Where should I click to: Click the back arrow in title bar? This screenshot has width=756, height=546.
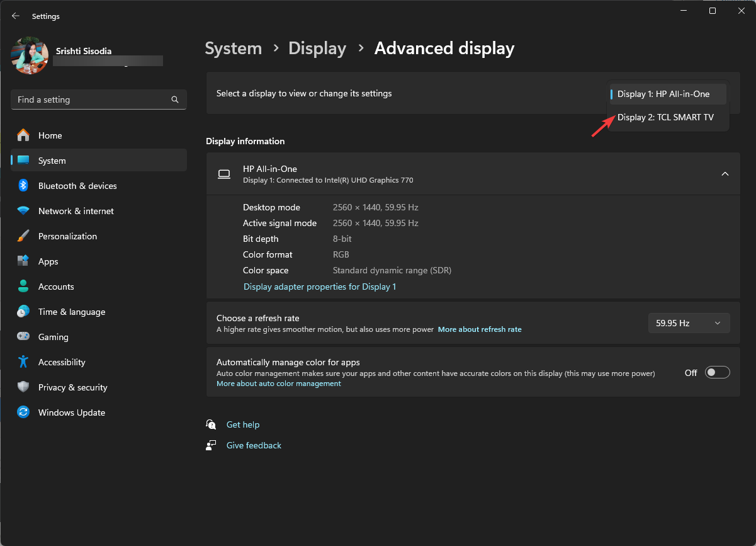(x=16, y=16)
